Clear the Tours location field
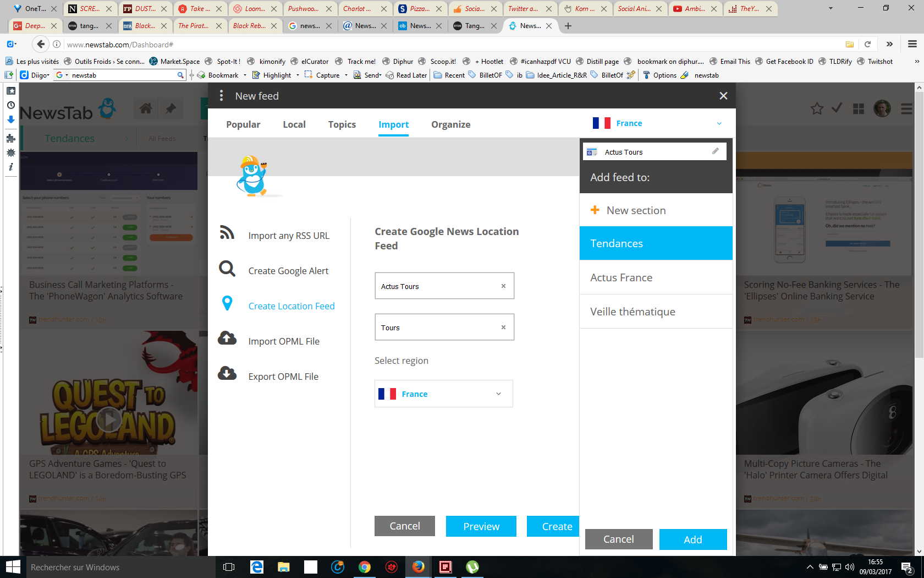 point(503,327)
